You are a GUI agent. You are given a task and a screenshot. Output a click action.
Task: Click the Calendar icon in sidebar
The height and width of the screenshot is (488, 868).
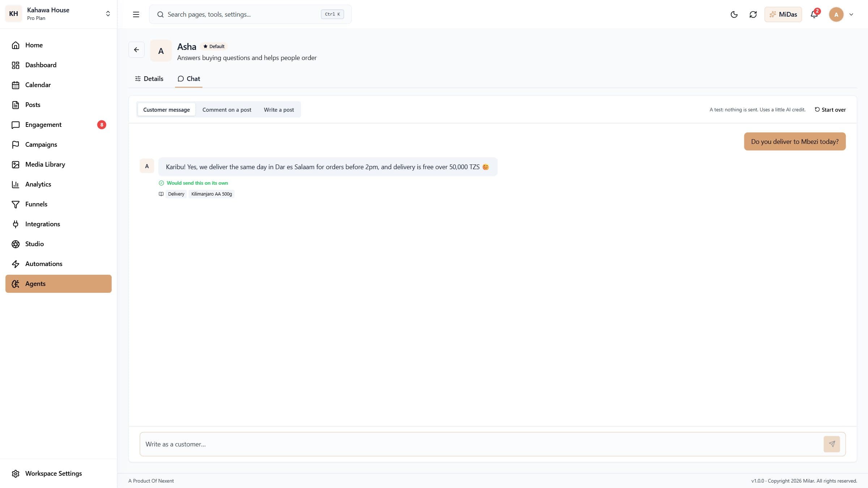pos(15,85)
